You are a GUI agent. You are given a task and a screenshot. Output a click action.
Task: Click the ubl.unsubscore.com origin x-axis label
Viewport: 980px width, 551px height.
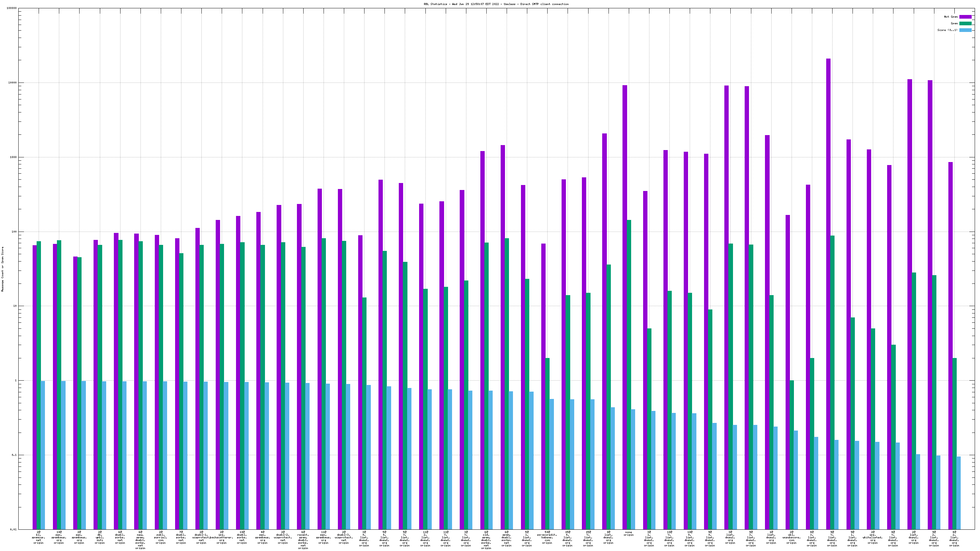pos(791,537)
